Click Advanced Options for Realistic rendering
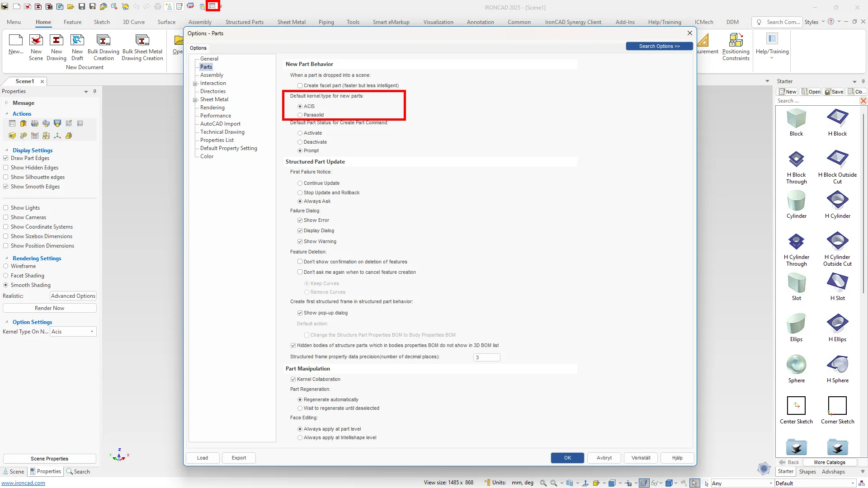 coord(73,296)
